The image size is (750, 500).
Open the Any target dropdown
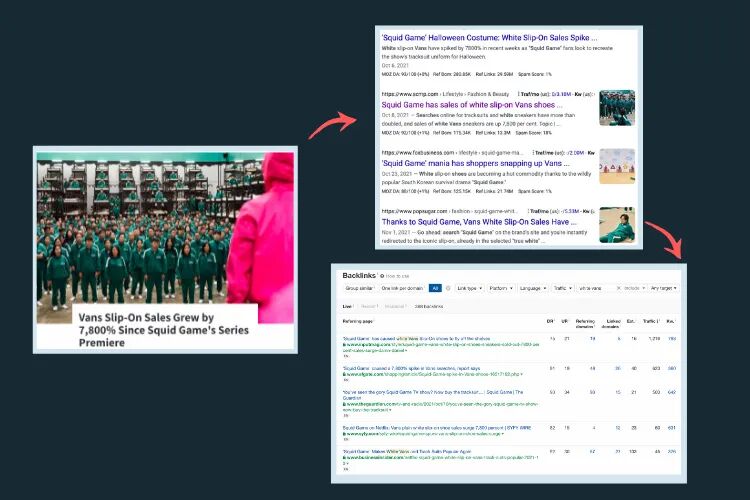click(x=663, y=288)
